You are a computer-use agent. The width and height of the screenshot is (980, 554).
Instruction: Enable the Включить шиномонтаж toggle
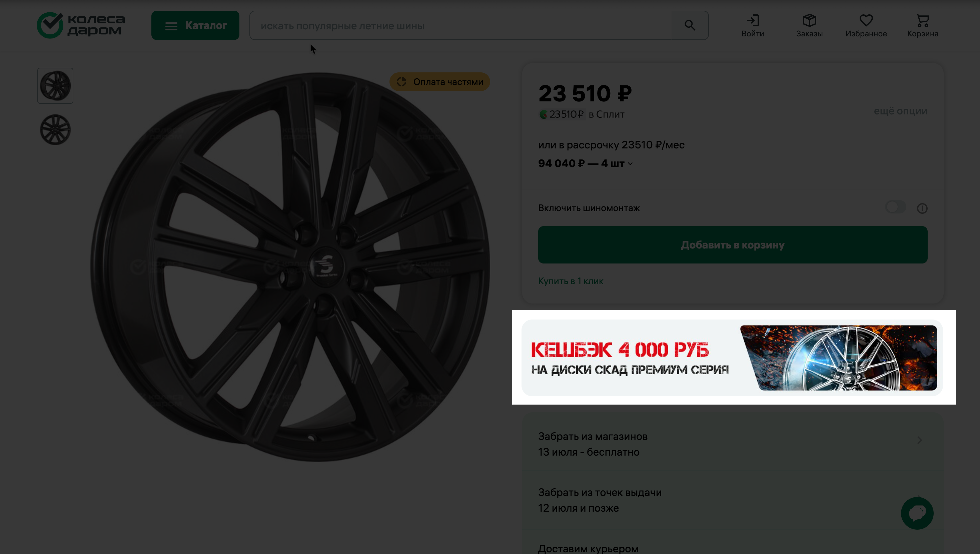pyautogui.click(x=896, y=207)
